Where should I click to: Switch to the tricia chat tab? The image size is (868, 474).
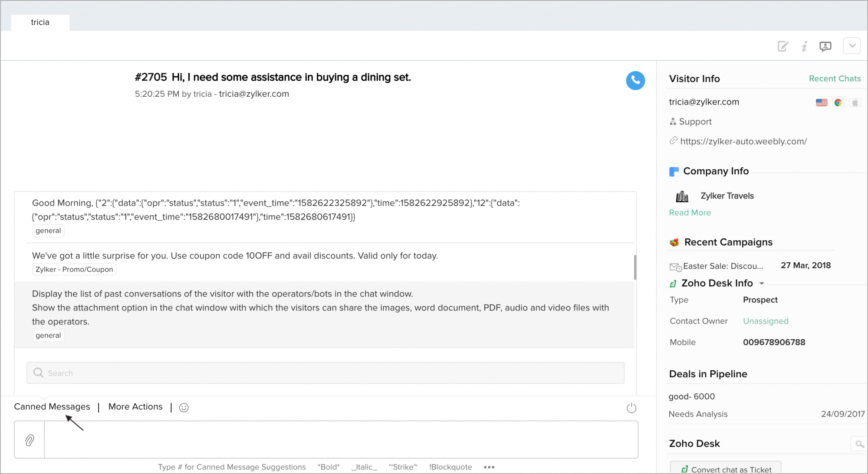39,22
